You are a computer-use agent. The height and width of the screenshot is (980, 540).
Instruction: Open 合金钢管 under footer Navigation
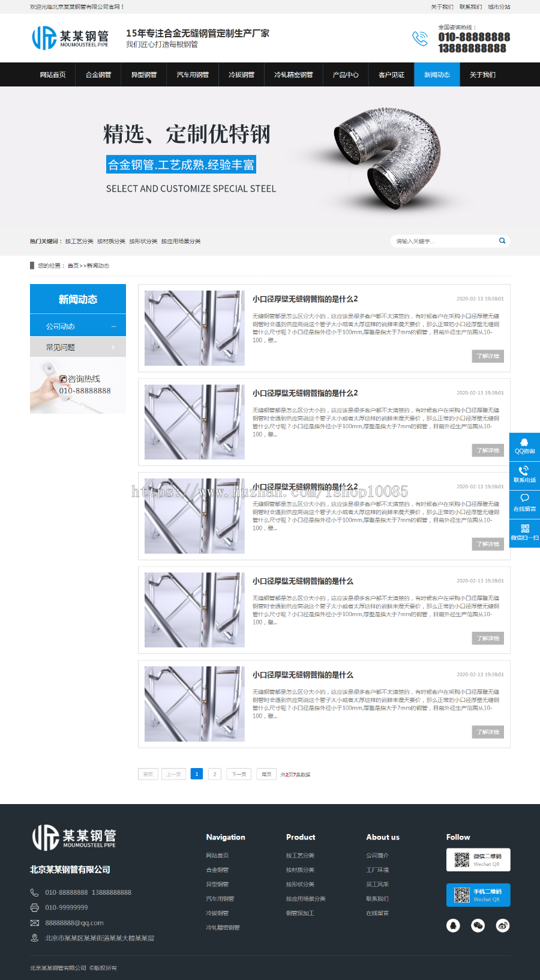(x=217, y=870)
